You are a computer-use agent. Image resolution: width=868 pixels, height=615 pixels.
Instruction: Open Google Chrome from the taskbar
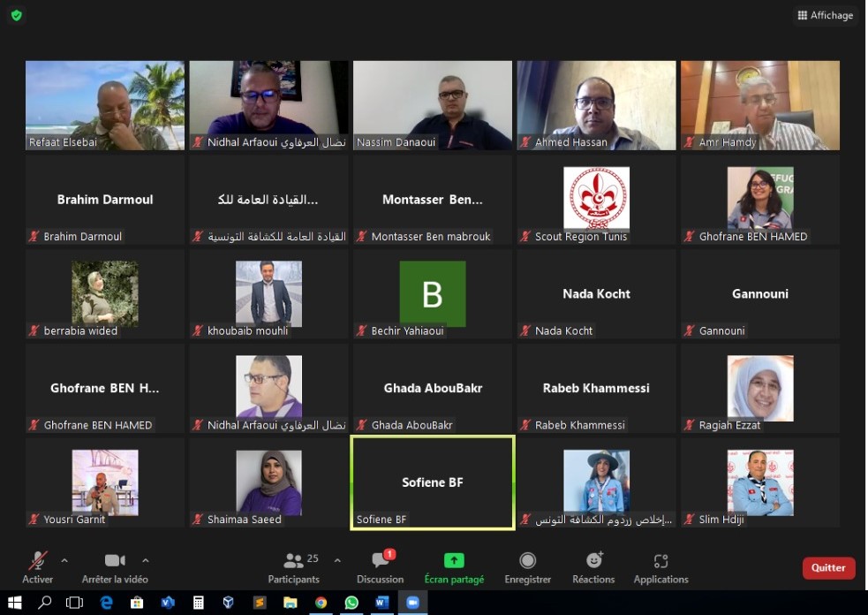pos(321,603)
